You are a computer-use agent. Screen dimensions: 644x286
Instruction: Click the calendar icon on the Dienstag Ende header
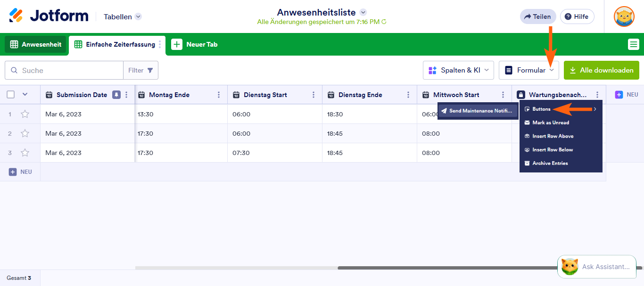click(331, 95)
